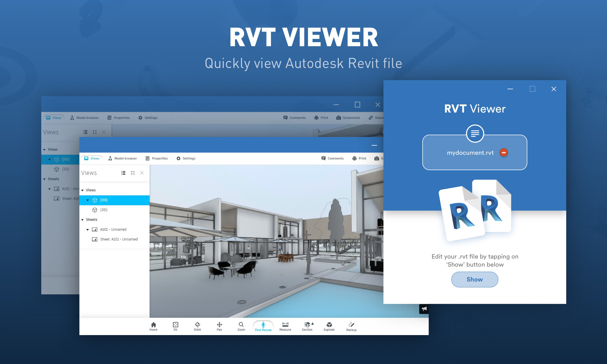Click the Home view icon

(153, 326)
